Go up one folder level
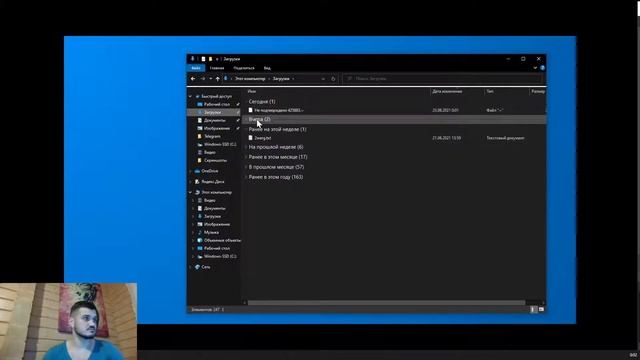 click(x=218, y=79)
